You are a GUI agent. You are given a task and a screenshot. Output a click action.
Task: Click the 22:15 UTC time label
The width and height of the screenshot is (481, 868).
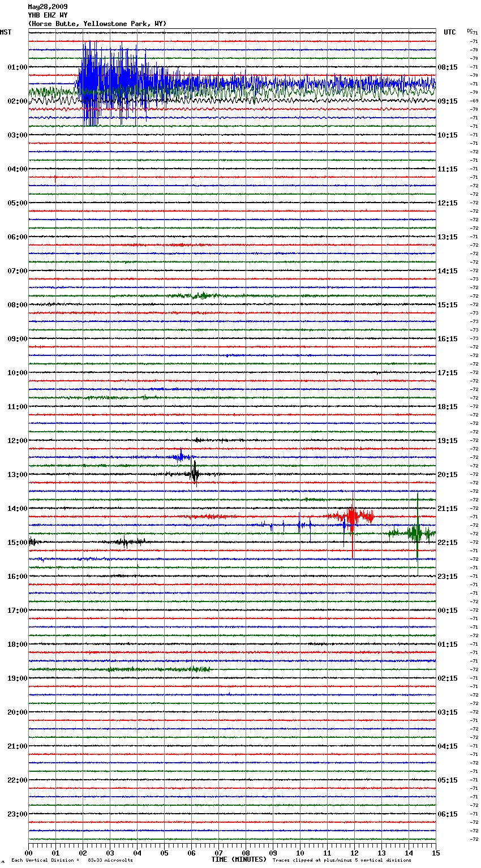[448, 543]
